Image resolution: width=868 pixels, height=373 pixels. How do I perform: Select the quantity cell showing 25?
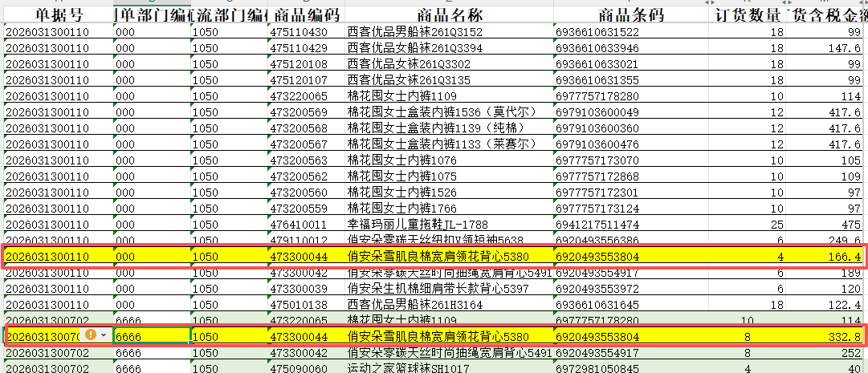(x=748, y=225)
